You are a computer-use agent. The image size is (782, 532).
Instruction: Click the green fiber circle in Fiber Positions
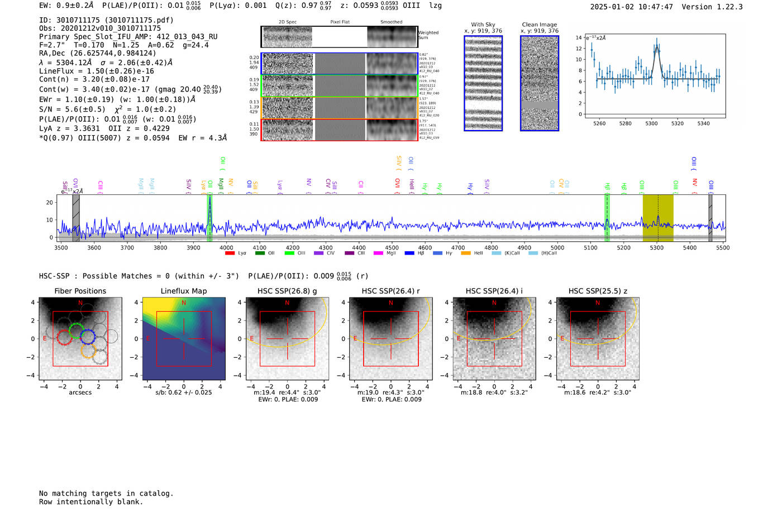point(76,330)
